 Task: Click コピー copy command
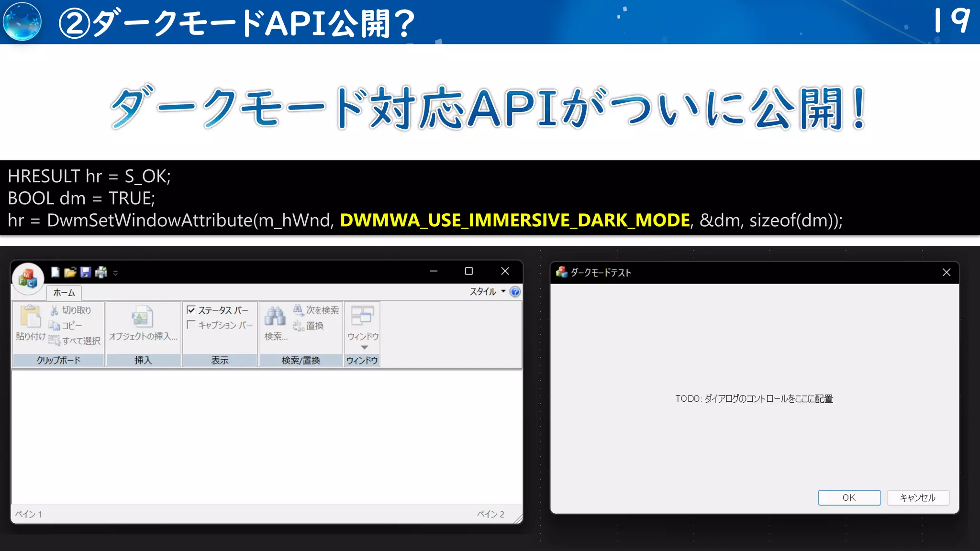point(66,326)
